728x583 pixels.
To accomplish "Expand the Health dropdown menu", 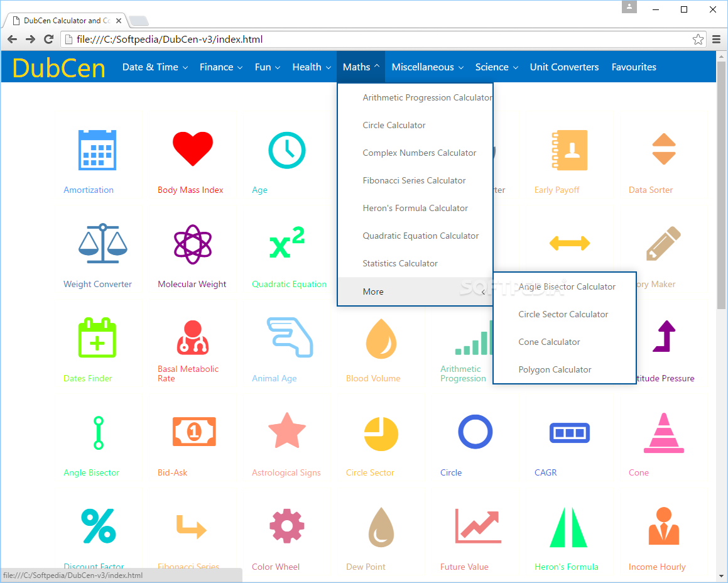I will pos(312,67).
